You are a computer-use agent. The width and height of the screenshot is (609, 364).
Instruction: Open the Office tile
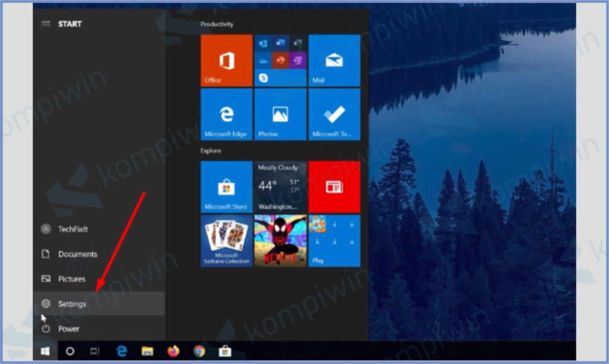pyautogui.click(x=227, y=60)
